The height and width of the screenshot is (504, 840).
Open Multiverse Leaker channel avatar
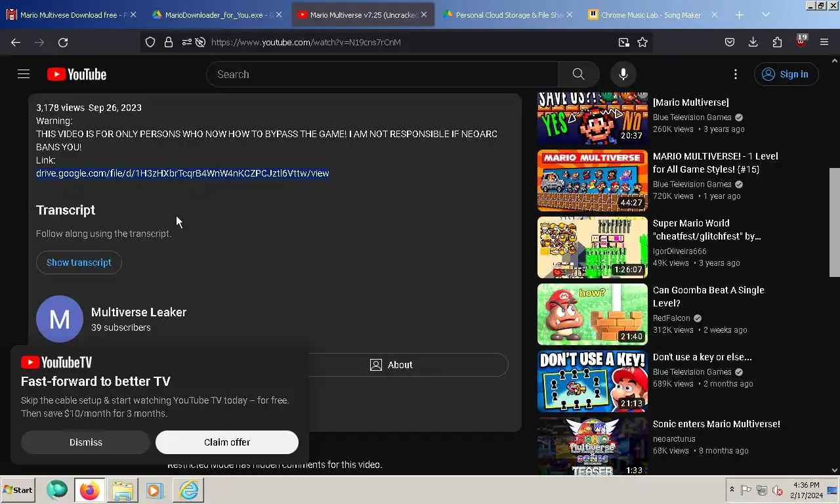click(x=60, y=319)
